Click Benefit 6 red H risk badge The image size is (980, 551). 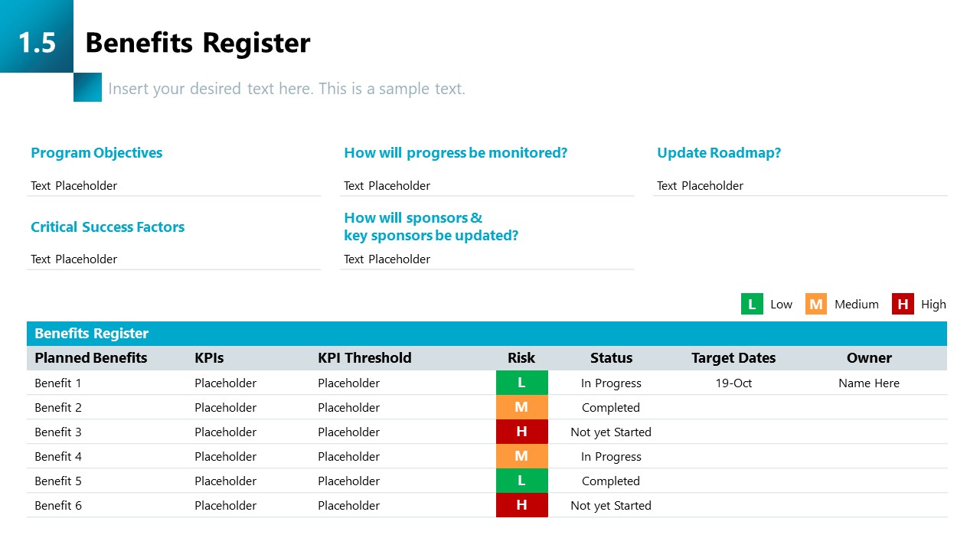click(x=521, y=505)
